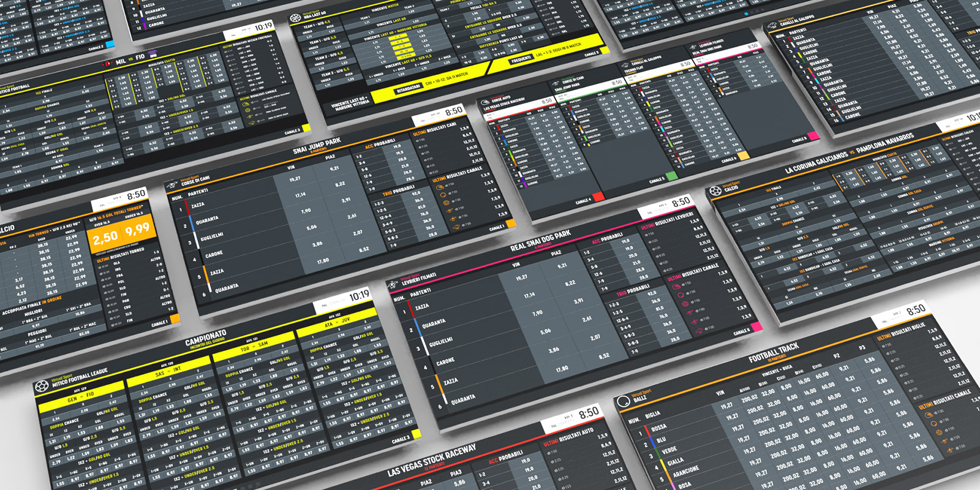
Task: Select runner 2 QUARANTA in Real Snai Dog Park
Action: tap(433, 323)
